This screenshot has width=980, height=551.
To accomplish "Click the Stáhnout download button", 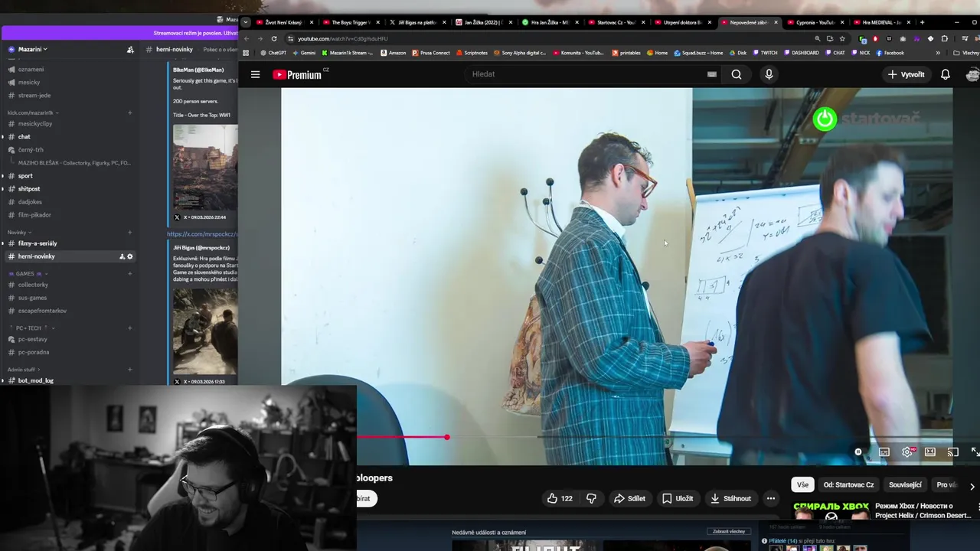I will (x=730, y=498).
